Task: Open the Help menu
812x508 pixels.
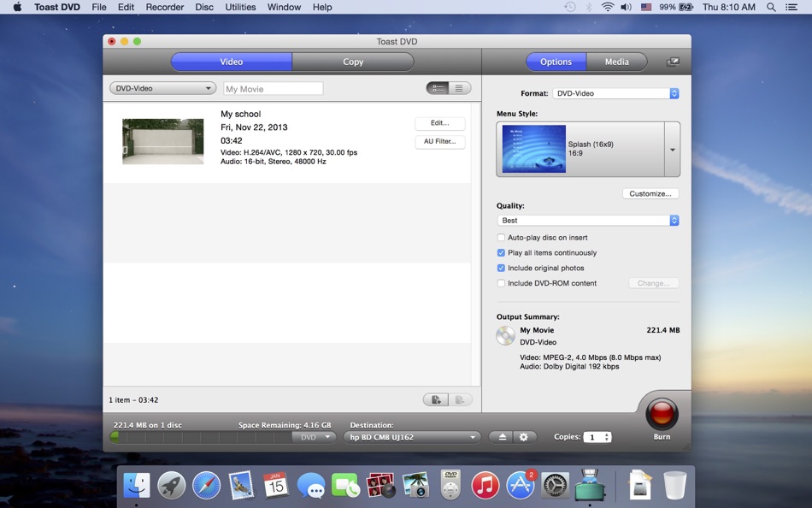Action: (x=322, y=7)
